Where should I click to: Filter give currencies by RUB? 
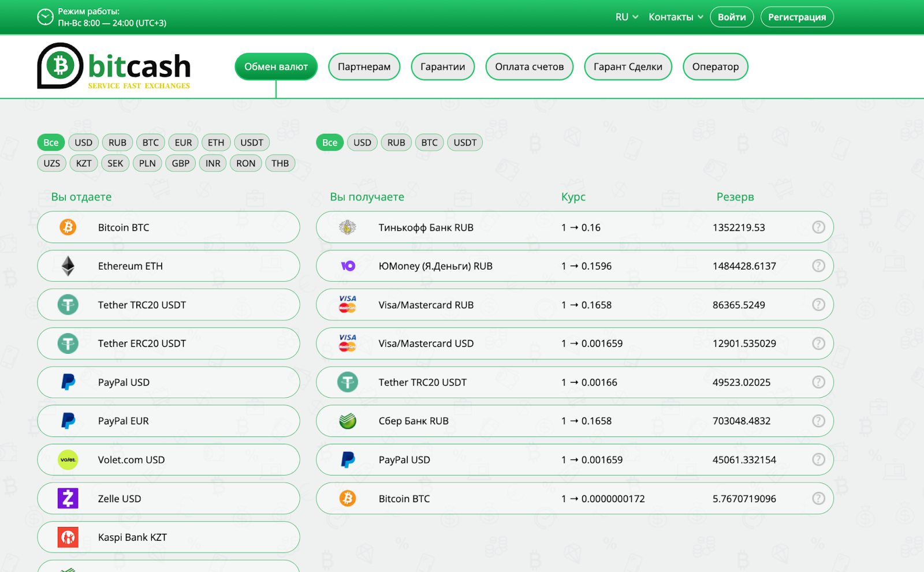point(117,143)
